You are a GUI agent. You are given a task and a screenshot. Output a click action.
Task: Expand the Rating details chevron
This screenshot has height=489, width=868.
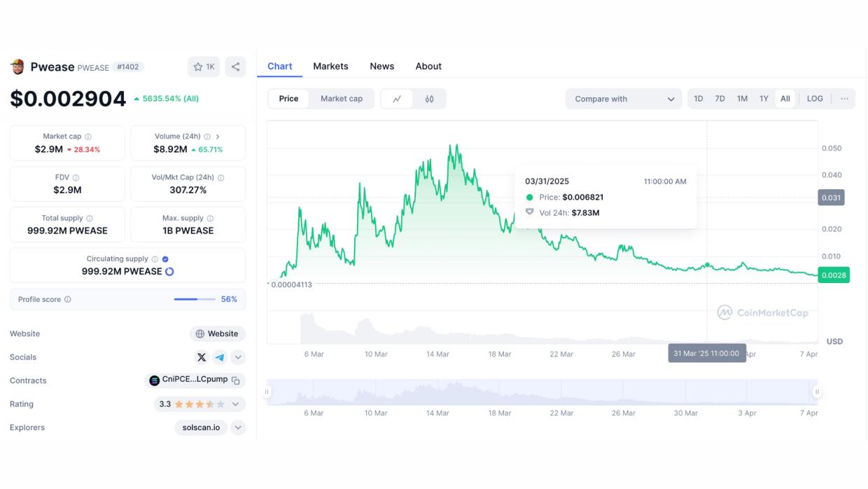coord(236,404)
